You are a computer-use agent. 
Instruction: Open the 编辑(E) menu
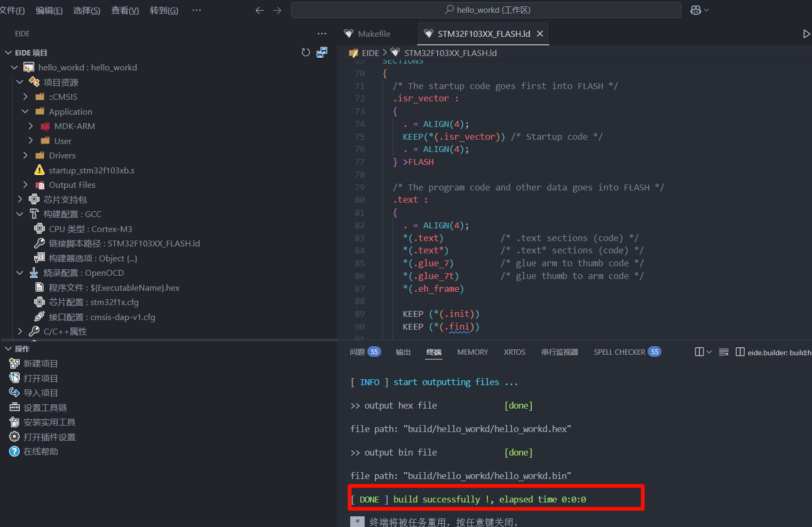pyautogui.click(x=49, y=10)
